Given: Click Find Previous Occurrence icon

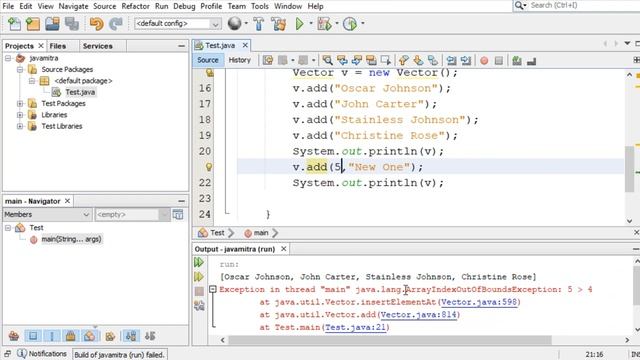Looking at the screenshot, I should click(x=342, y=61).
